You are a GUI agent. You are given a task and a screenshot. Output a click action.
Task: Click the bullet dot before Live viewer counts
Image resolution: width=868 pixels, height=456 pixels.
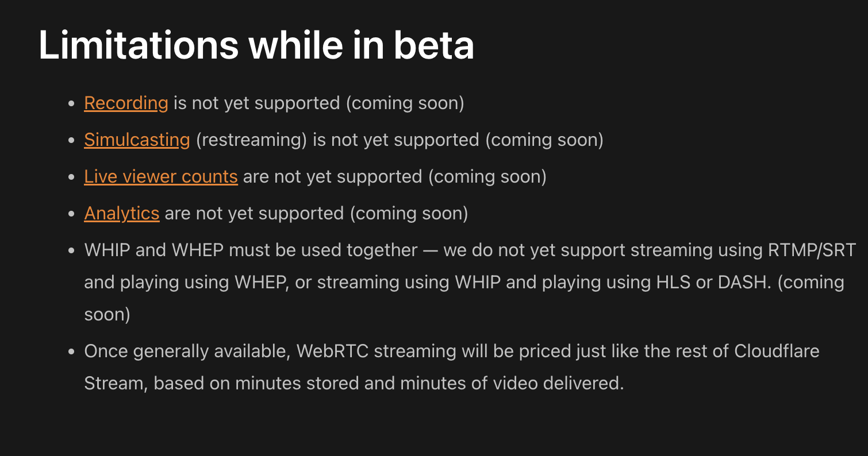click(71, 177)
